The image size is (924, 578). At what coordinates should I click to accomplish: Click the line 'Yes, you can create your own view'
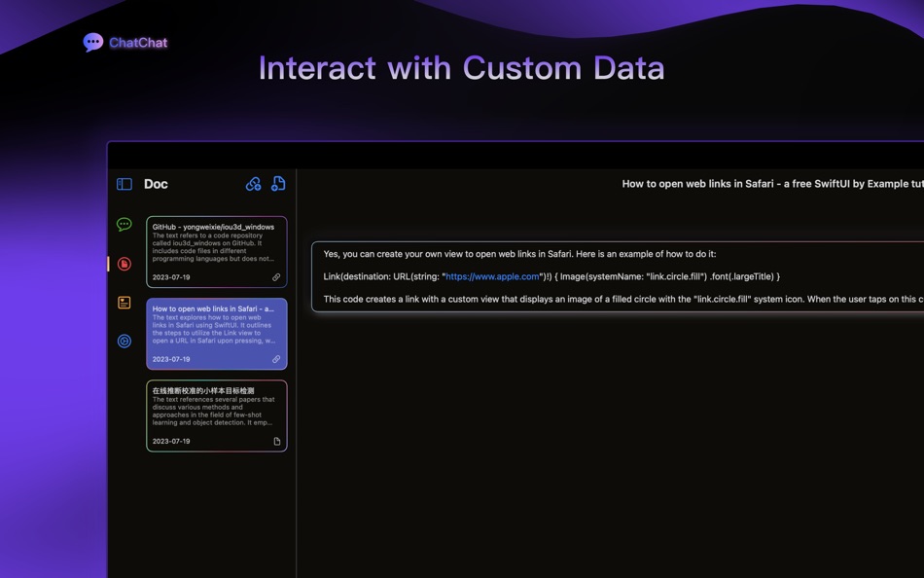[x=519, y=254]
